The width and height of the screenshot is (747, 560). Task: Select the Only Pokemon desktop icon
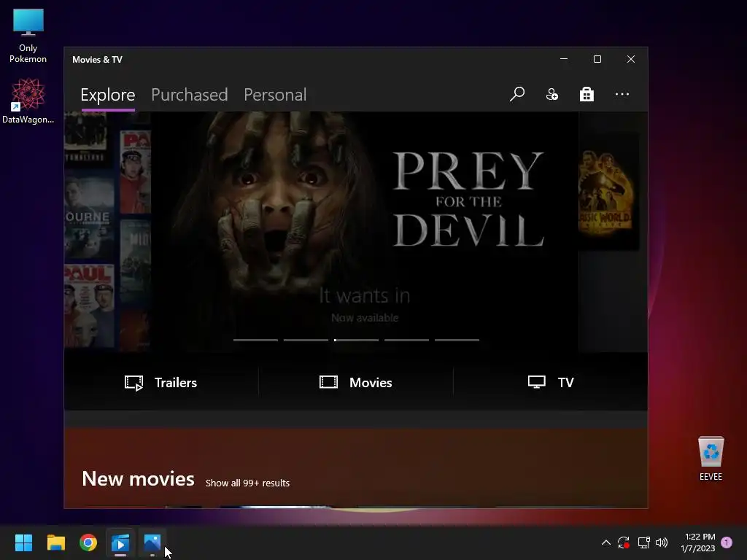click(x=28, y=36)
